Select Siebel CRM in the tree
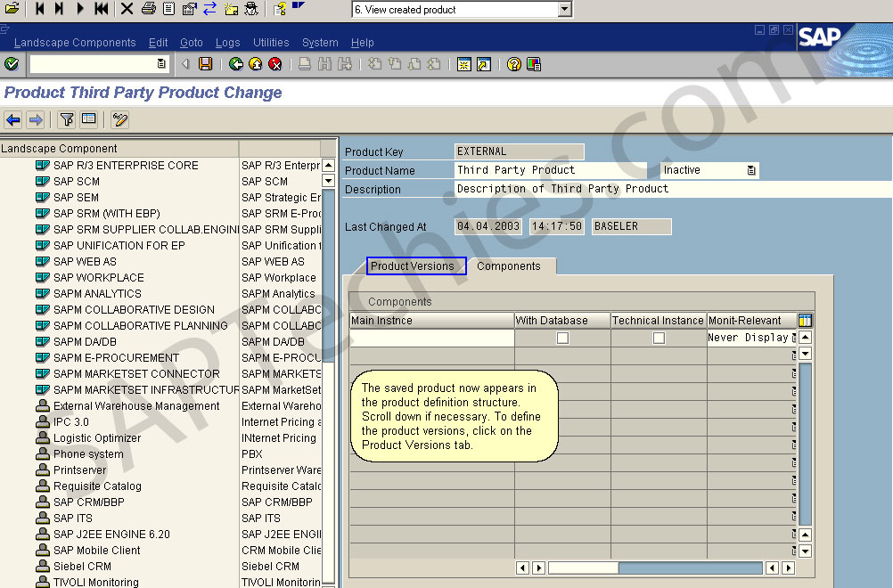The image size is (893, 588). click(x=82, y=567)
